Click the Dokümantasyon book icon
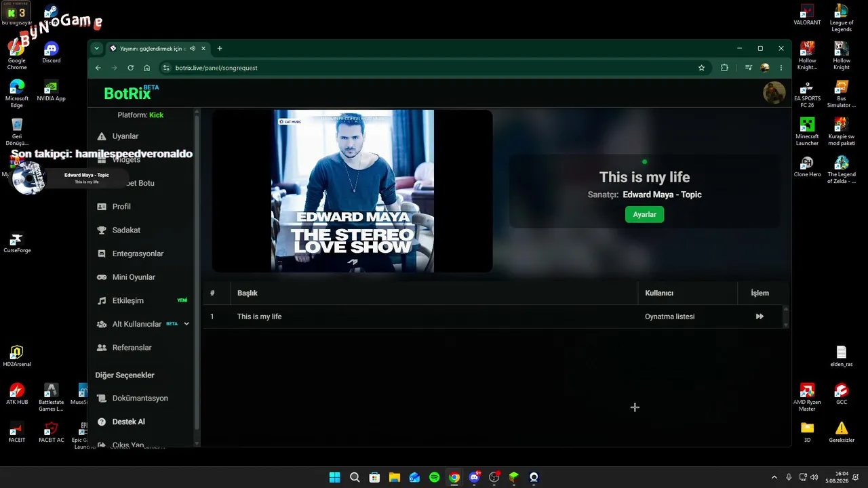This screenshot has width=868, height=488. (102, 399)
